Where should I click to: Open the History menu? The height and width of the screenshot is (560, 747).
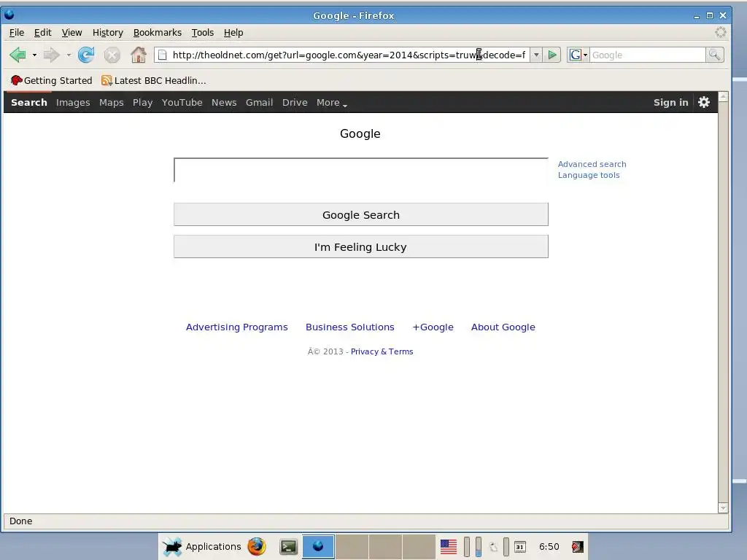coord(108,32)
